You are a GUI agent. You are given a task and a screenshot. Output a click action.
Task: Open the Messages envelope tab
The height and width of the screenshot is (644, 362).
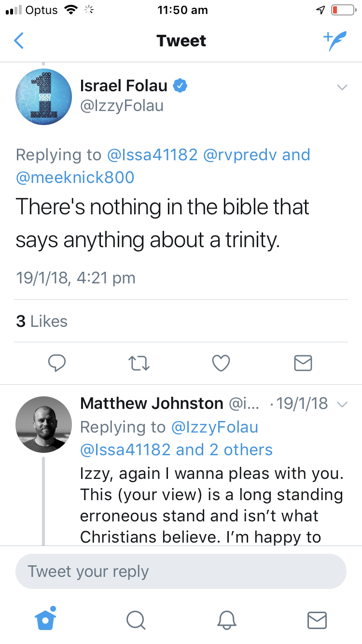pyautogui.click(x=317, y=620)
